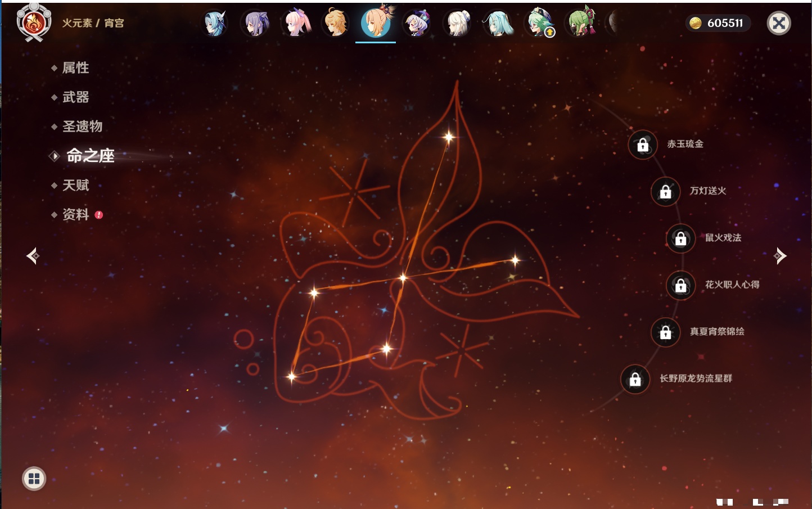The image size is (812, 509).
Task: Open the 资料 profile page
Action: pyautogui.click(x=75, y=214)
